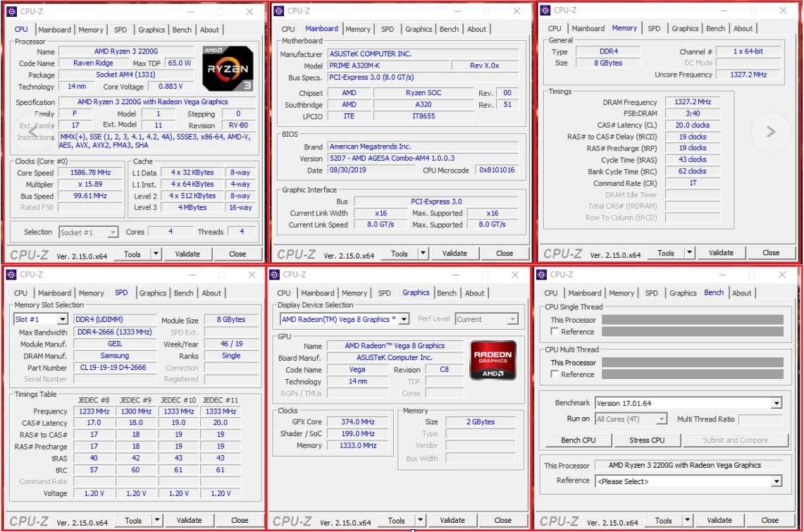Click the CPU-Z title icon in the Mainboard-tab window

pos(279,11)
